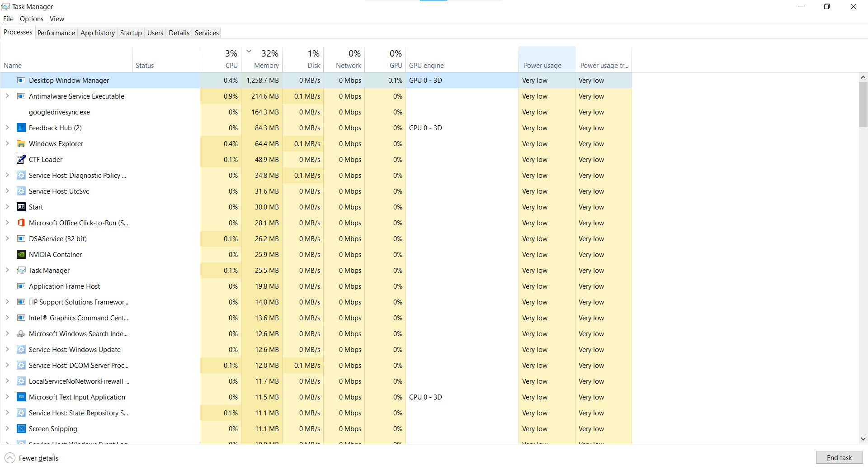868x471 pixels.
Task: Click the Microsoft Windows Search Indexer icon
Action: (21, 334)
